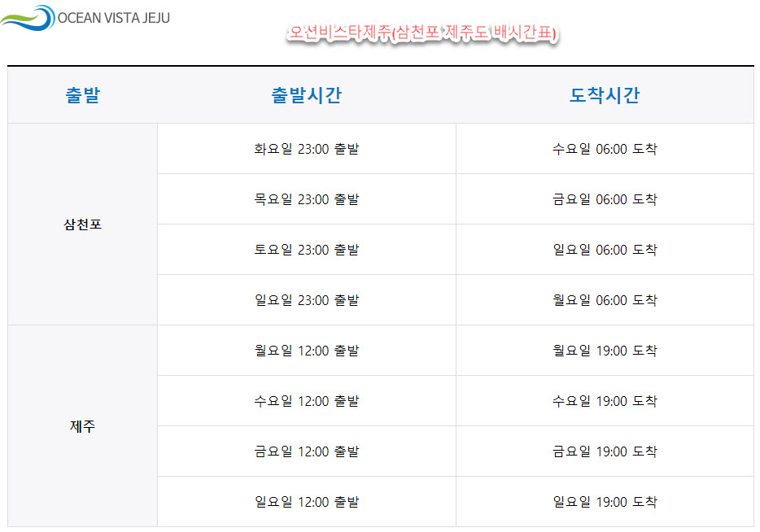
Task: Click the arrival cell 금요일 06:00 도착
Action: coord(605,199)
